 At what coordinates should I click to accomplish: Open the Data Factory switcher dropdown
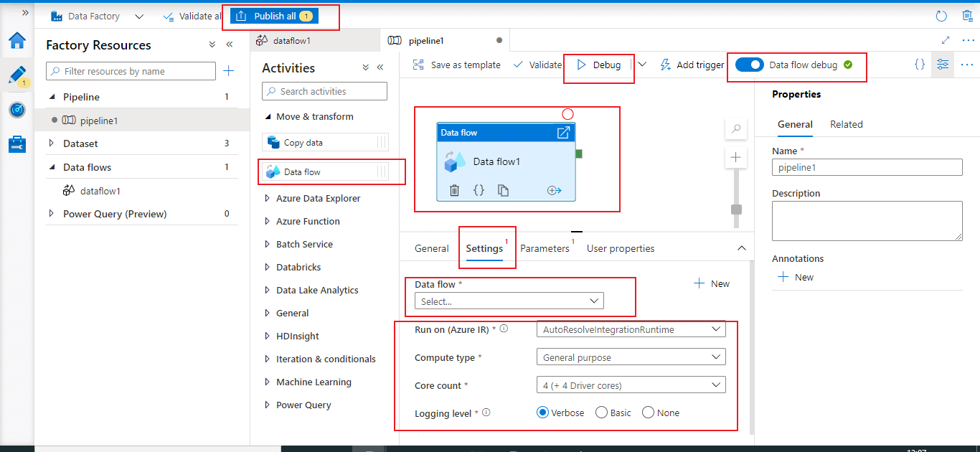click(x=139, y=16)
